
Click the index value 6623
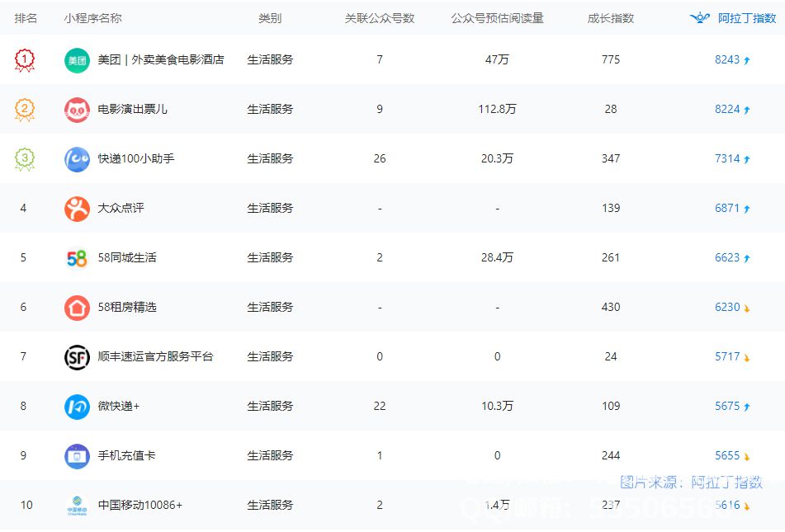coord(727,257)
